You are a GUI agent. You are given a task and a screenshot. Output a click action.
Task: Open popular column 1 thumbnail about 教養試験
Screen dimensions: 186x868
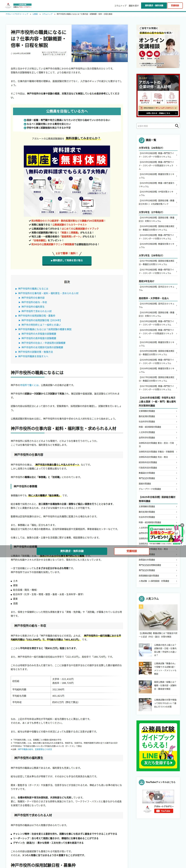tap(158, 617)
